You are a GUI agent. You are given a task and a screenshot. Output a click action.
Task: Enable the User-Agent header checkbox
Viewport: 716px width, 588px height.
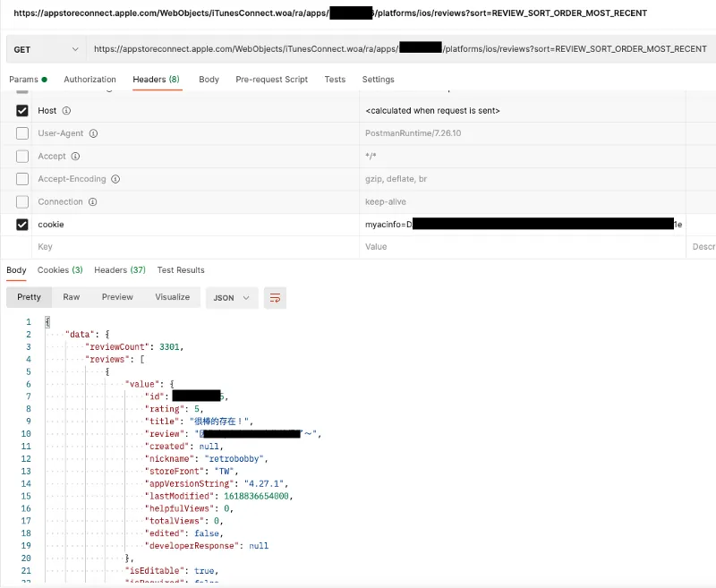(x=22, y=133)
